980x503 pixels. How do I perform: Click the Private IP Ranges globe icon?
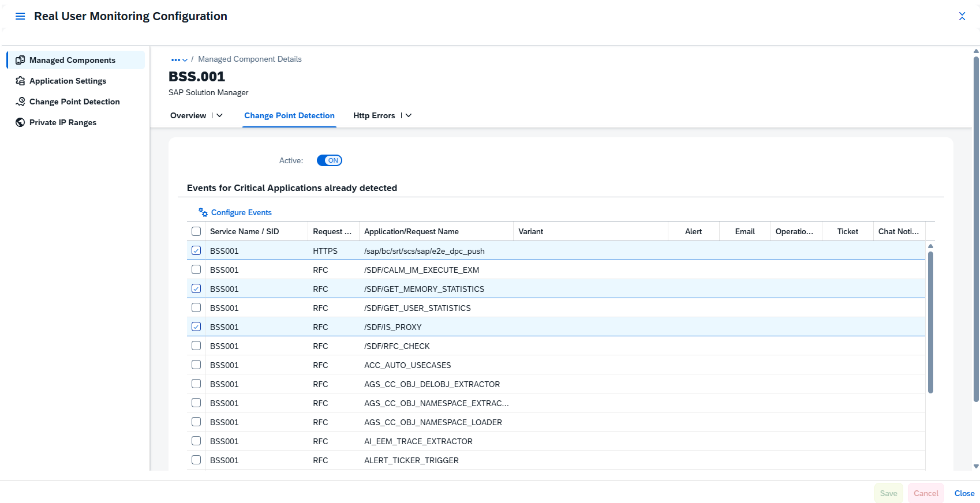20,122
